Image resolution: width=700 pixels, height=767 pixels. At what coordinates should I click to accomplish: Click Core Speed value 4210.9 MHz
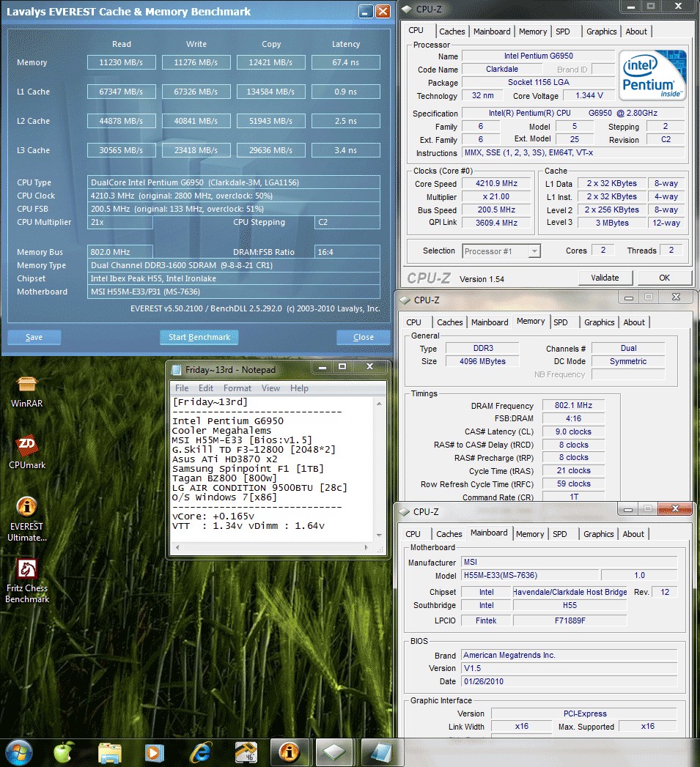click(x=496, y=183)
